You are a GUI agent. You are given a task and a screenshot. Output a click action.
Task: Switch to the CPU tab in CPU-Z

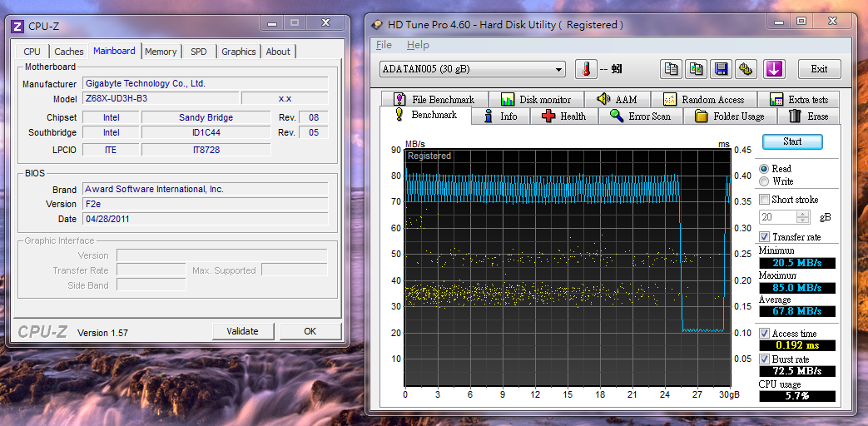click(32, 52)
